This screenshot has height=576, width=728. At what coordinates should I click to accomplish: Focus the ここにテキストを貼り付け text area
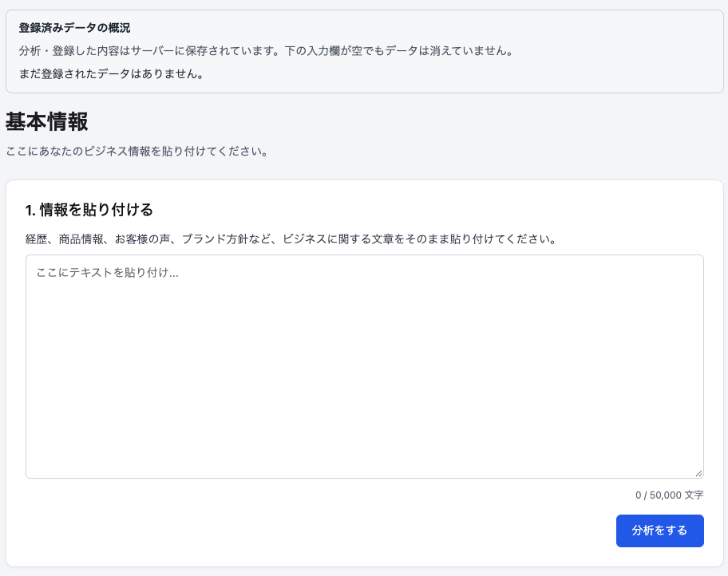365,366
